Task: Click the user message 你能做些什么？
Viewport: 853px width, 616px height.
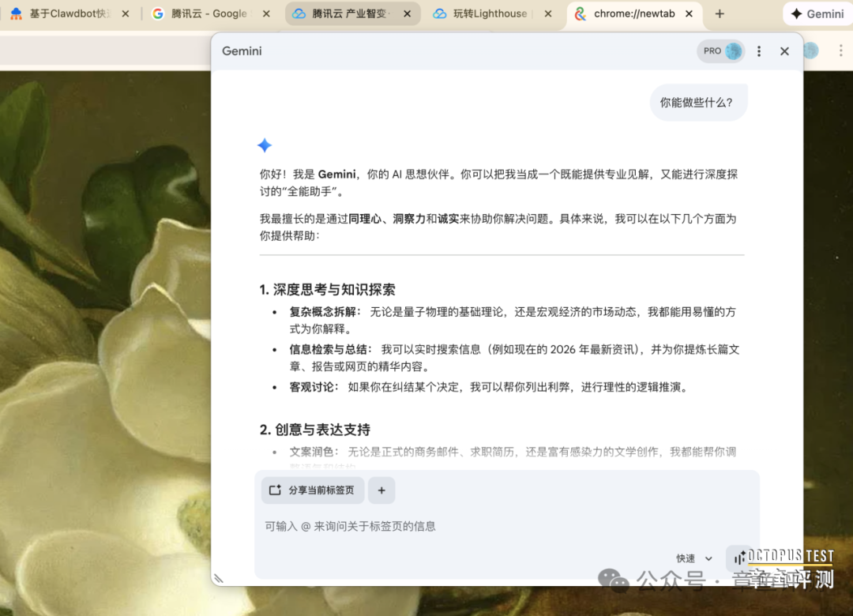Action: (x=698, y=103)
